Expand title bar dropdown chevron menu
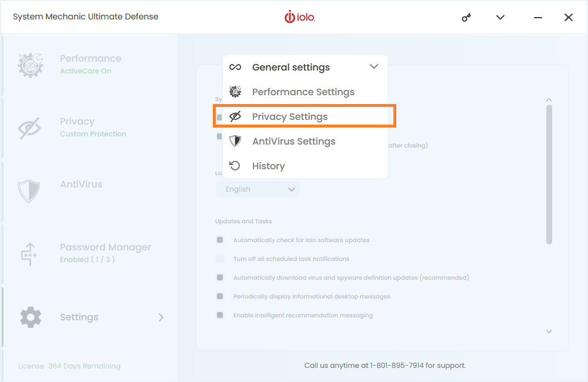 (500, 17)
